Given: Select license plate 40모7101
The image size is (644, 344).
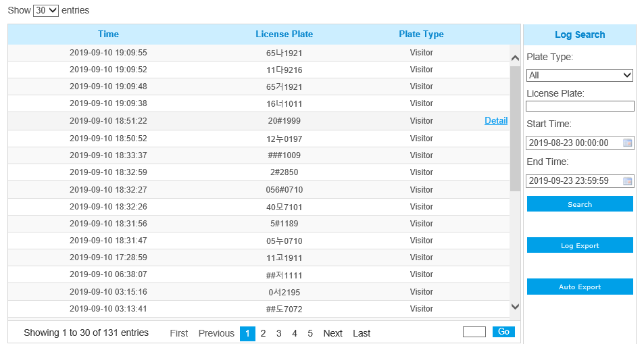Looking at the screenshot, I should click(284, 207).
